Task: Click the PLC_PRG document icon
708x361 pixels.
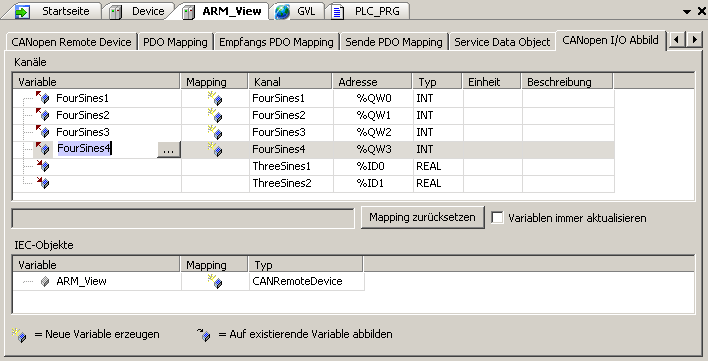Action: [x=338, y=12]
